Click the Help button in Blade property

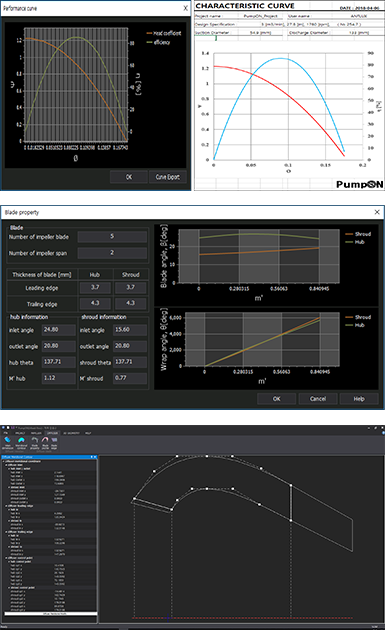pos(359,399)
